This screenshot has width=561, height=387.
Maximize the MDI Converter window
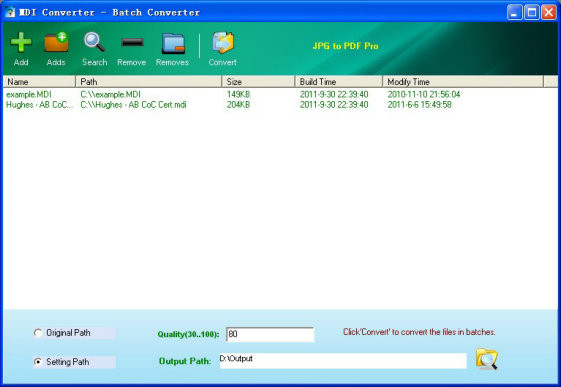(x=532, y=13)
